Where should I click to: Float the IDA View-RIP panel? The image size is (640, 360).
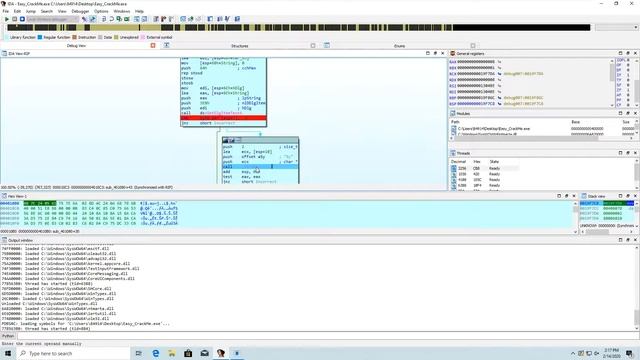[x=435, y=53]
